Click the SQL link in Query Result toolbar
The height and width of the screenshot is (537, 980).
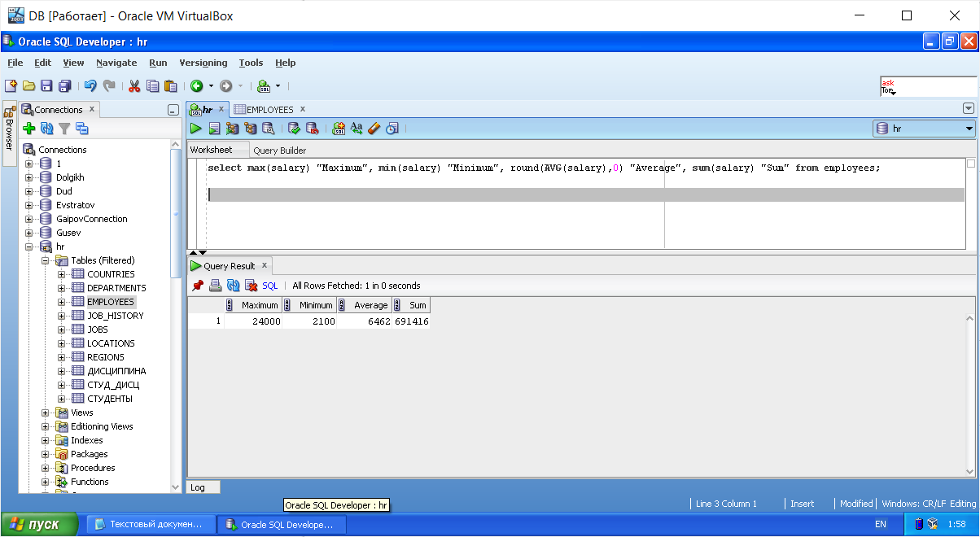pyautogui.click(x=269, y=286)
